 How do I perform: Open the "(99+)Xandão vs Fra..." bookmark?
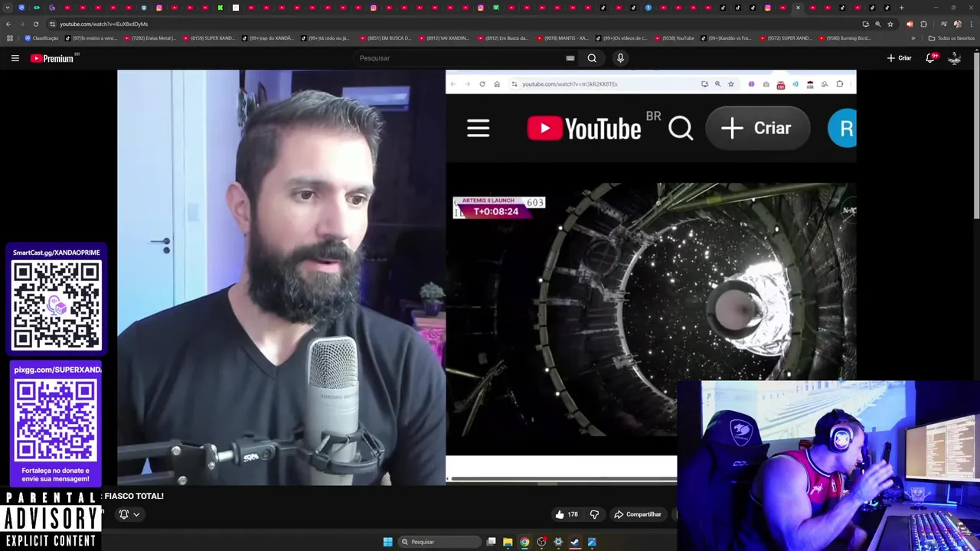click(x=726, y=37)
